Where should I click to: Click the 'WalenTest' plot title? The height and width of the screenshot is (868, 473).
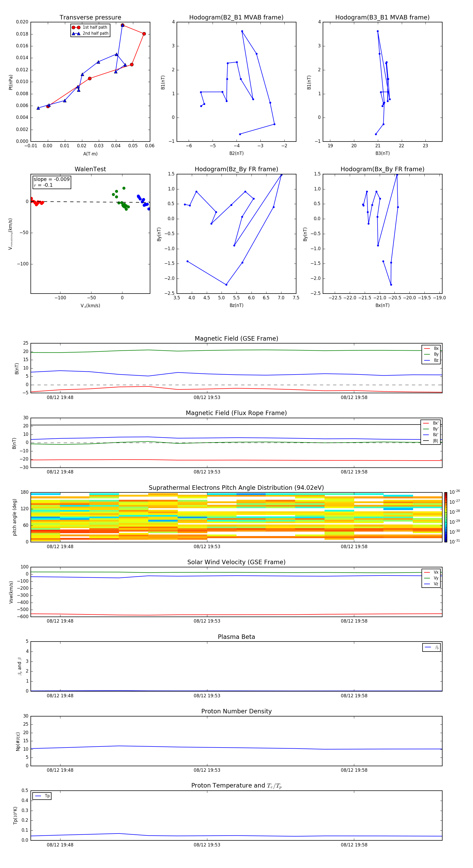click(90, 169)
